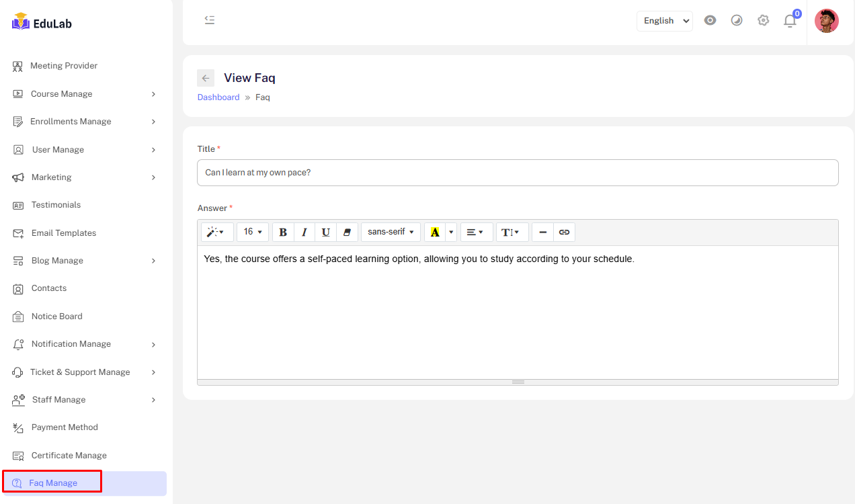Open the notifications bell icon

point(790,21)
